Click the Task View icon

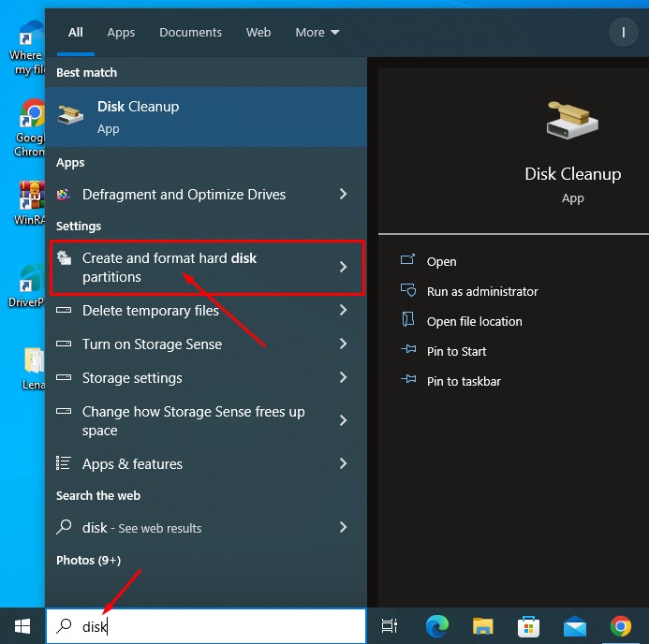[390, 626]
